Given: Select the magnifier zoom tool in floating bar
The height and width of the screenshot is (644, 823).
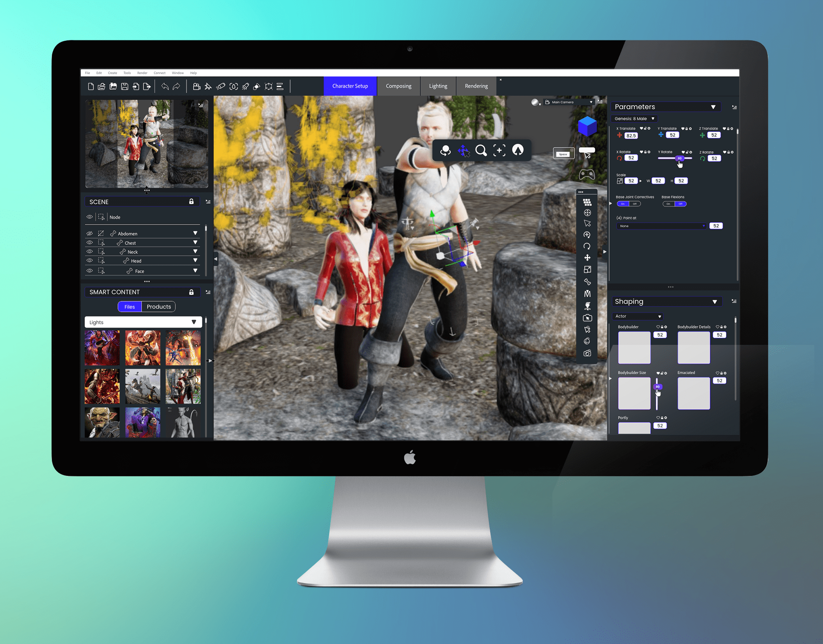Looking at the screenshot, I should 481,150.
